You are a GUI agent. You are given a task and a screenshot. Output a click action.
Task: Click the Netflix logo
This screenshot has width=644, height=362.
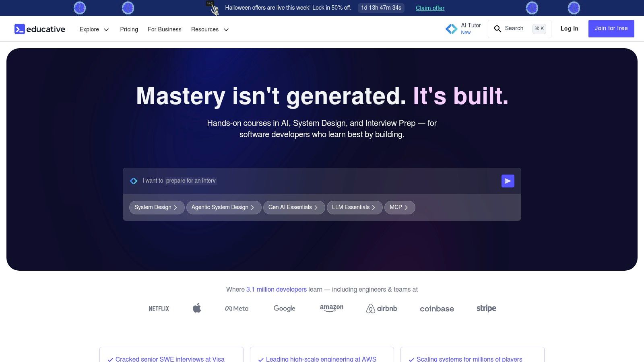(x=159, y=309)
